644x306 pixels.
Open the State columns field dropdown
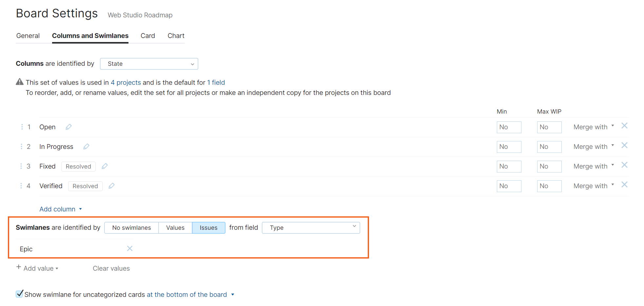click(149, 64)
